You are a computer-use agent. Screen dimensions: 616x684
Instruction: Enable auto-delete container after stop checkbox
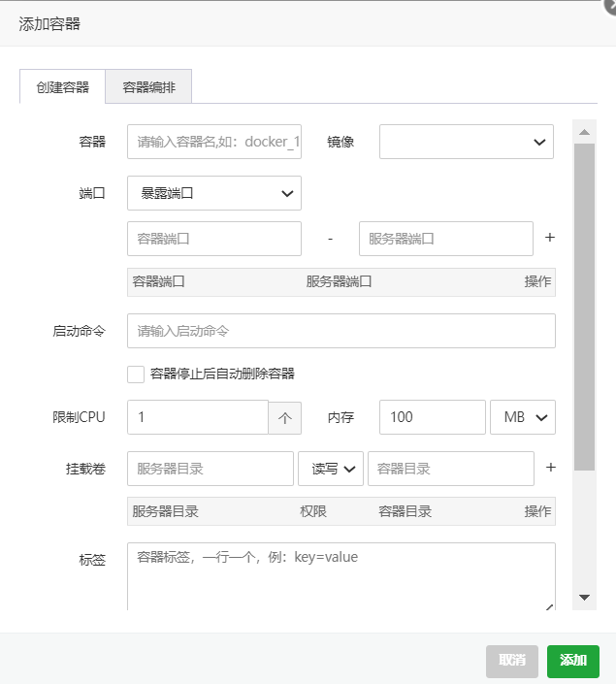coord(136,375)
